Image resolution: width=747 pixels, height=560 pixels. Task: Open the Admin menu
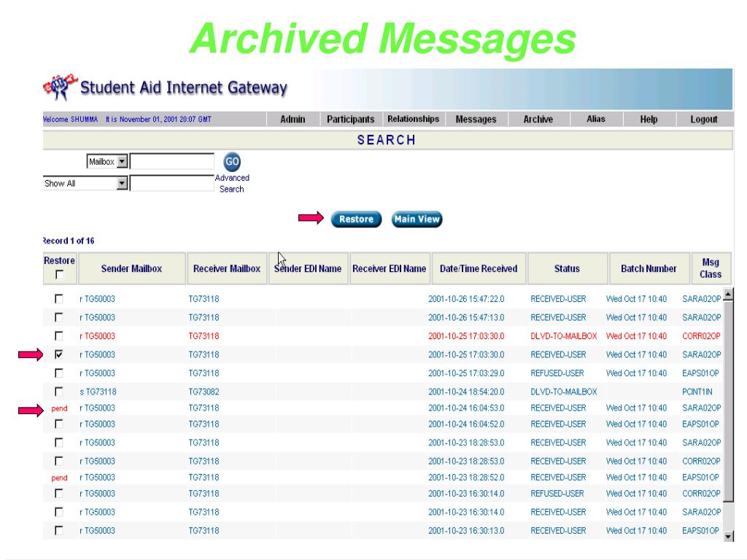(293, 119)
